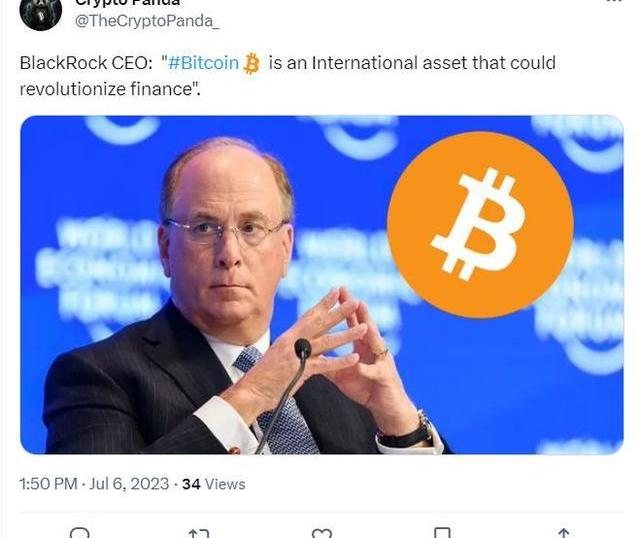This screenshot has height=538, width=640.
Task: Click the large orange Bitcoin logo in image
Action: pos(480,225)
